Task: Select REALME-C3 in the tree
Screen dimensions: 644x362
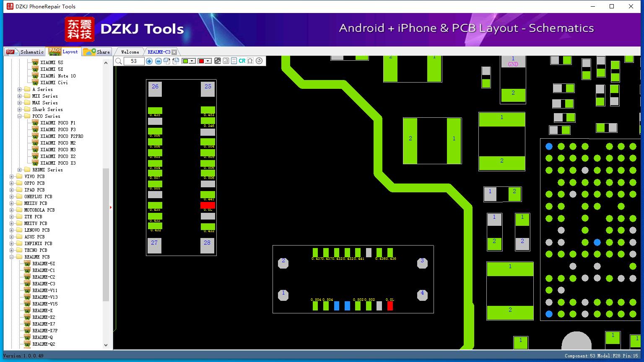Action: 44,284
